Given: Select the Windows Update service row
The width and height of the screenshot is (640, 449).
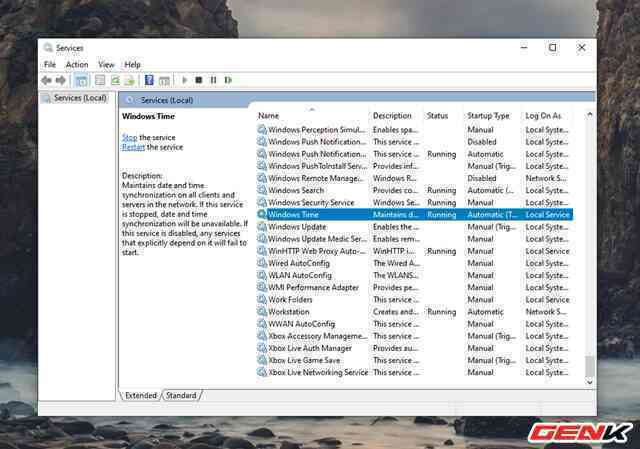Looking at the screenshot, I should (415, 227).
